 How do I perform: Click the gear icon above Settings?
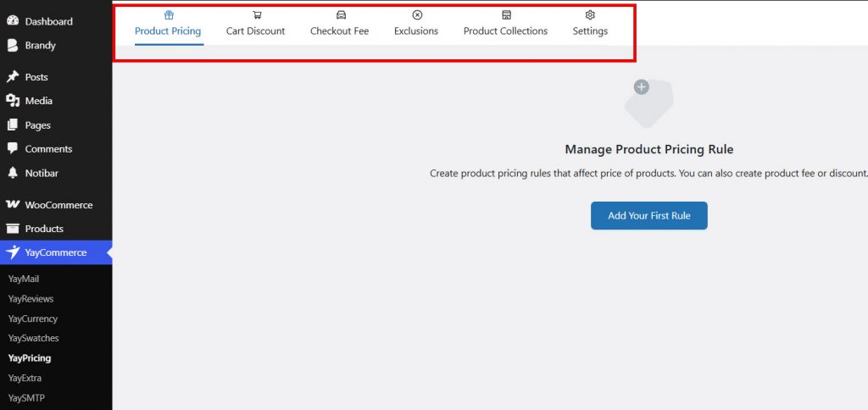click(590, 15)
